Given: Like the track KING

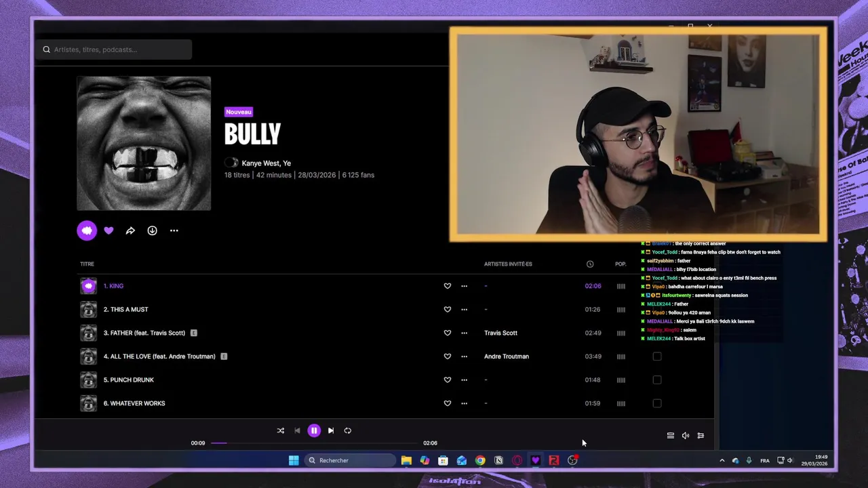Looking at the screenshot, I should (448, 286).
